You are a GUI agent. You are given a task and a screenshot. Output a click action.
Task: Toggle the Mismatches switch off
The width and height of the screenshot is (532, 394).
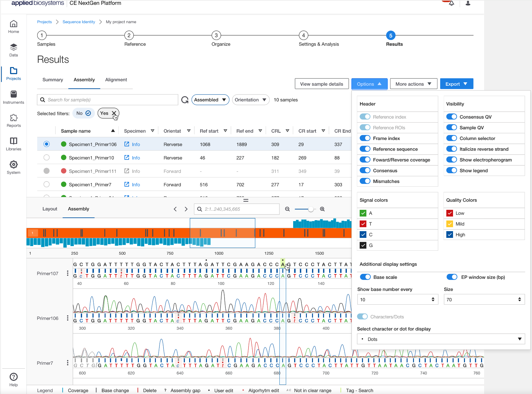pos(365,181)
